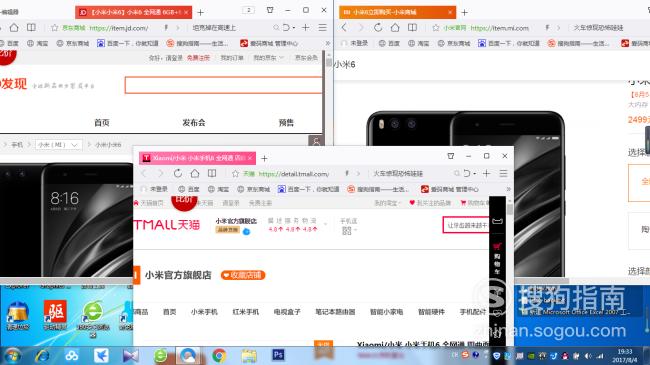Click the skin icon in Tmall window title bar

[451, 156]
